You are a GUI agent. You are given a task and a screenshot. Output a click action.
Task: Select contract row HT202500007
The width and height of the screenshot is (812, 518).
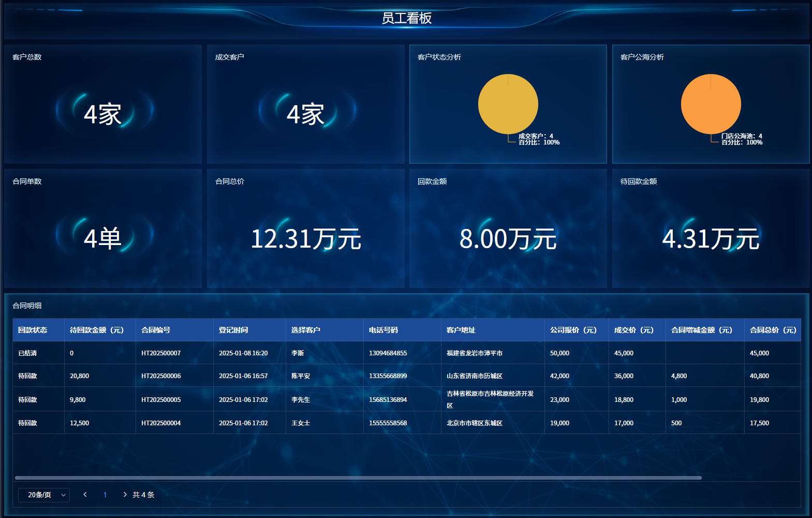click(161, 353)
